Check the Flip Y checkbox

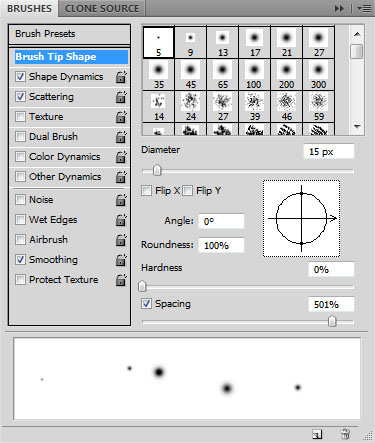(188, 191)
